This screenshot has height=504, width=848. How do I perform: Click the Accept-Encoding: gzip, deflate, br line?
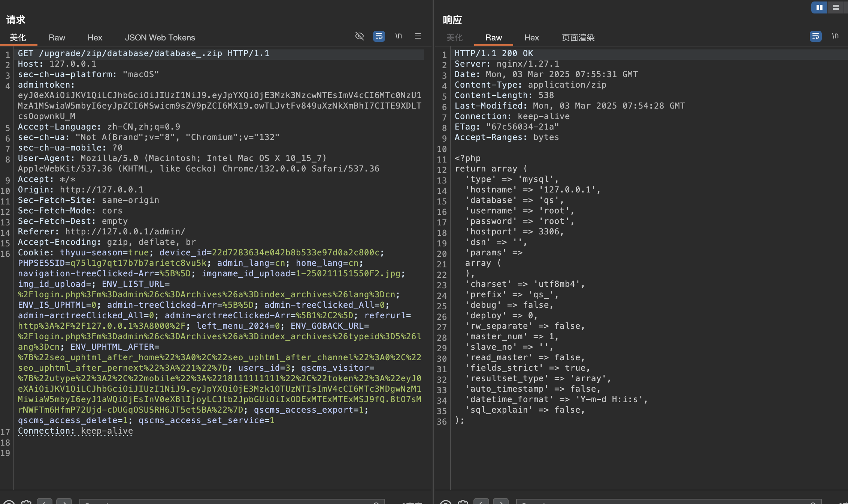pos(107,242)
